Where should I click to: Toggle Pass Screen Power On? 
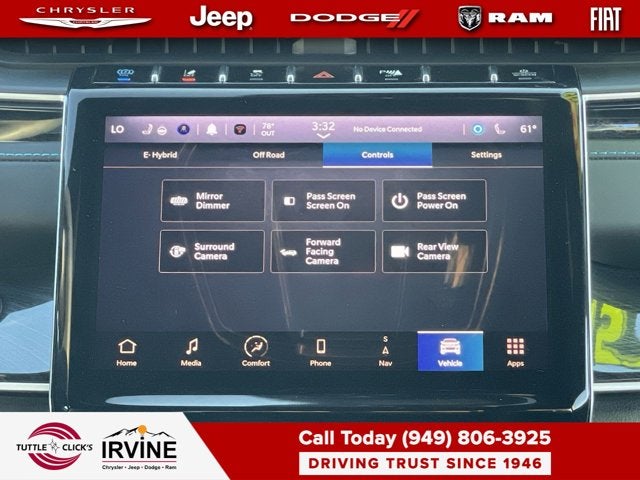[434, 200]
